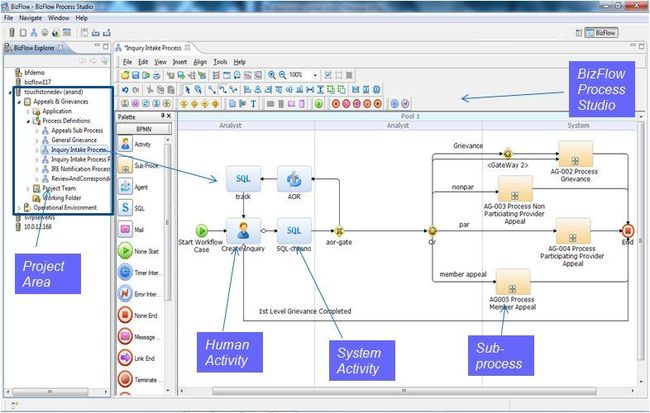The image size is (650, 413).
Task: Open the Tools menu in process editor
Action: 220,62
